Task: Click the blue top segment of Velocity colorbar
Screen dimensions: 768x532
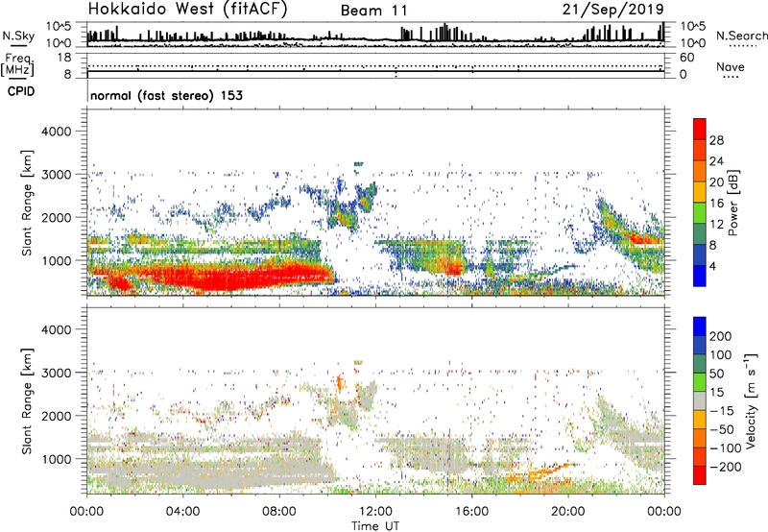Action: click(700, 326)
